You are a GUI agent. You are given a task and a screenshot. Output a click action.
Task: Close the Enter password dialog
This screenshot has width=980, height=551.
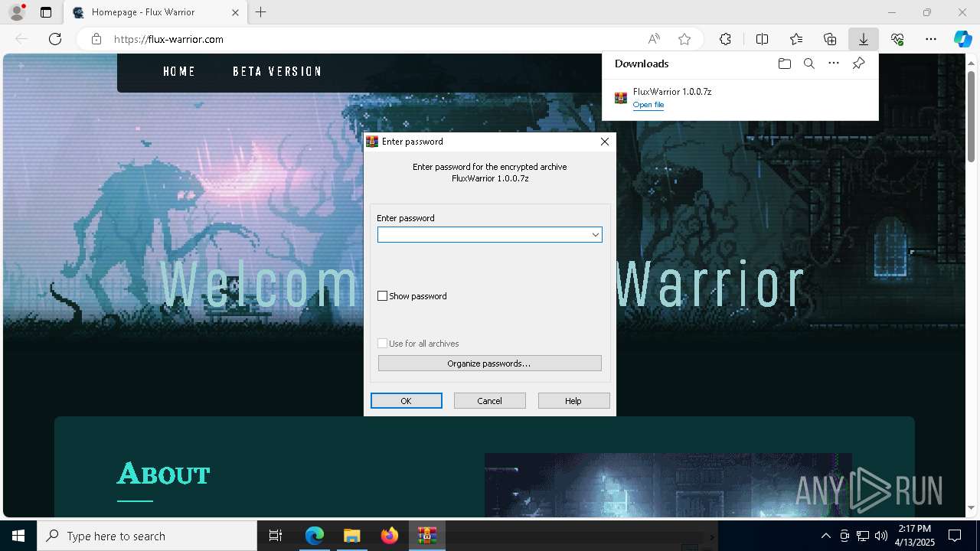coord(604,142)
